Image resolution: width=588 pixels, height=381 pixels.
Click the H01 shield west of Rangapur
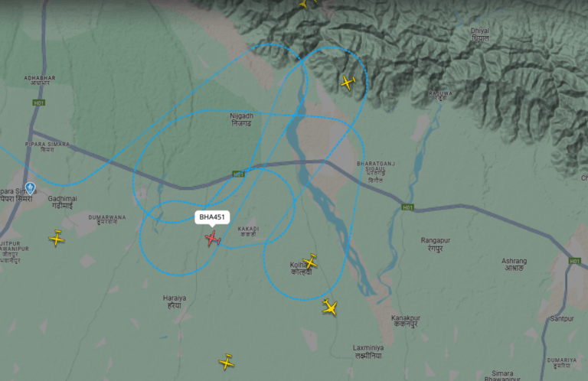pos(407,207)
